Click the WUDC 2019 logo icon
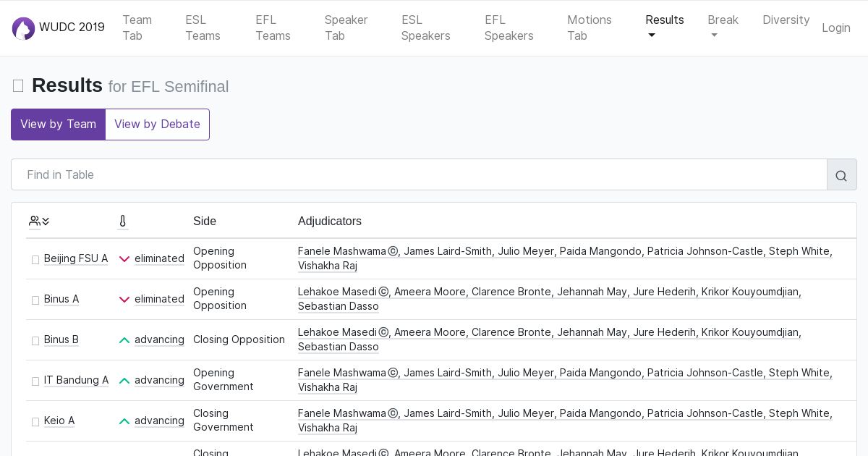Image resolution: width=868 pixels, height=456 pixels. tap(23, 28)
